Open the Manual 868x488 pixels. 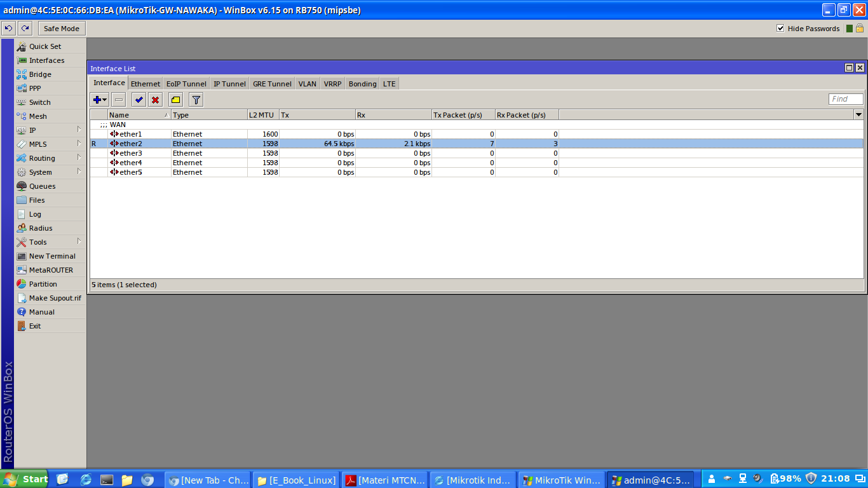[50, 312]
